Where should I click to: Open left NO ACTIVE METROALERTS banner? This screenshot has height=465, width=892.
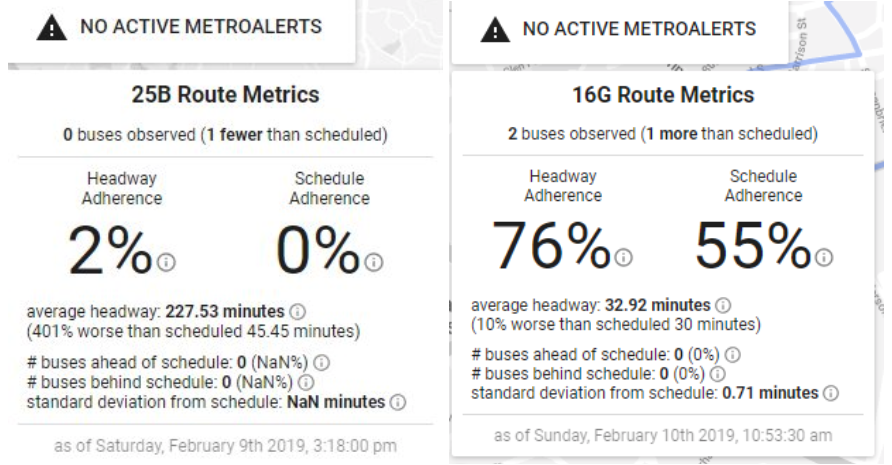[181, 31]
